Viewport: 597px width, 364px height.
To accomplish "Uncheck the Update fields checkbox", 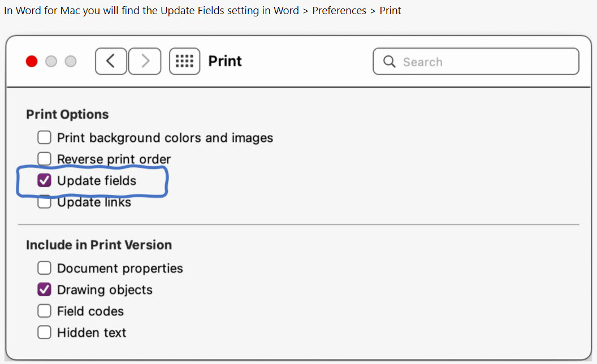I will point(44,180).
